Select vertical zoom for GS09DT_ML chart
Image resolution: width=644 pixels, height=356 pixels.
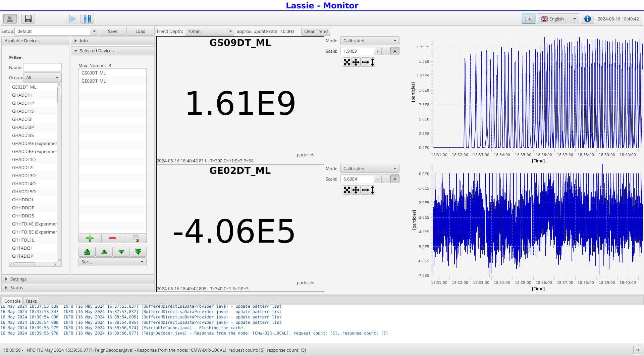click(373, 62)
